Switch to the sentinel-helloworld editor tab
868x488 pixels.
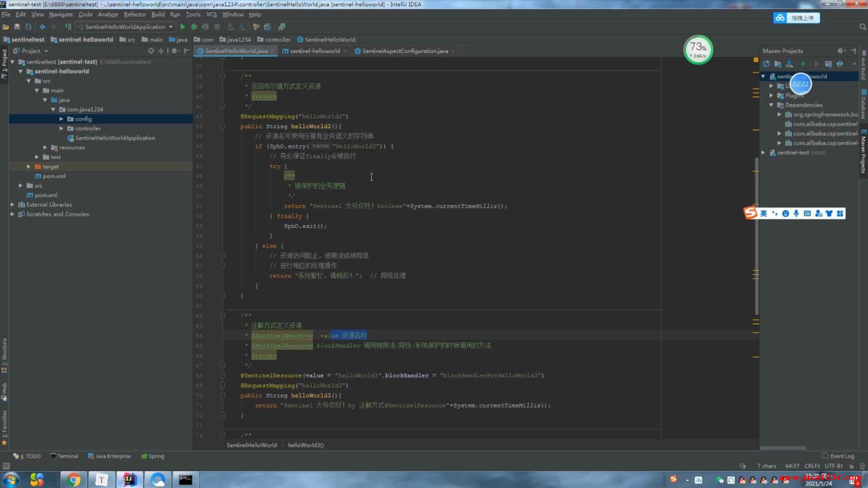315,51
